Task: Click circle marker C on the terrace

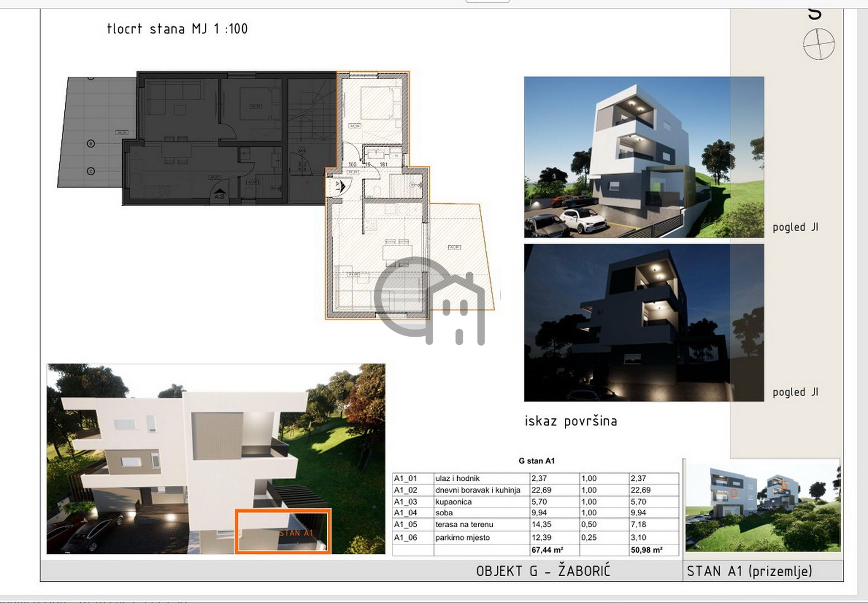Action: click(91, 171)
